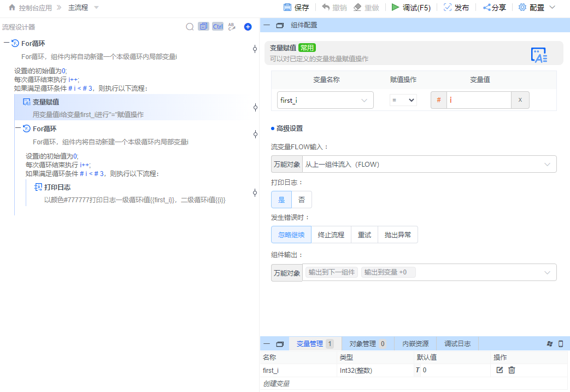Image resolution: width=570 pixels, height=392 pixels.
Task: Switch to the 对象管理 tab
Action: [x=367, y=344]
